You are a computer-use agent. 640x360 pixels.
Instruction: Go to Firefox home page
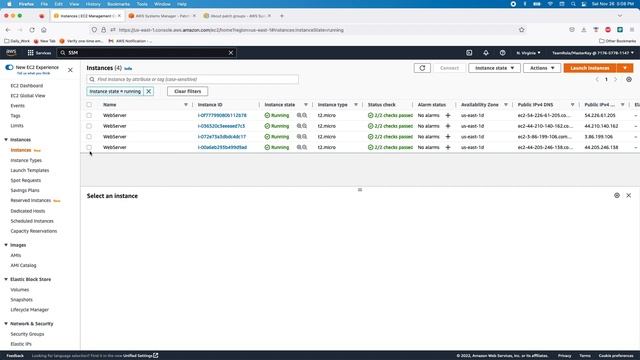coord(44,30)
